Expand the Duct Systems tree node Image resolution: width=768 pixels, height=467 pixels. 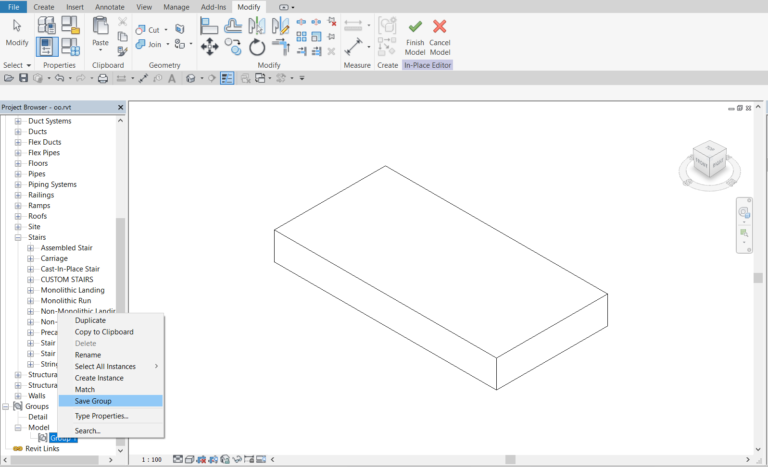point(18,121)
